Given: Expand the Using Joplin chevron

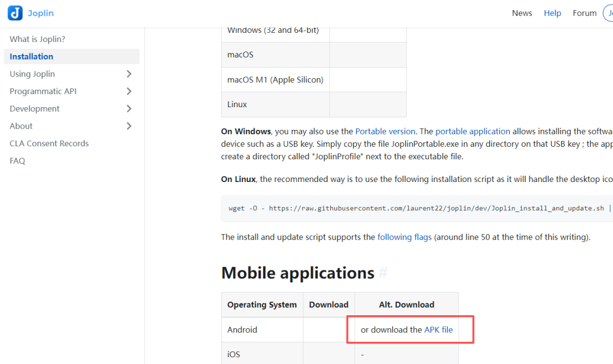Looking at the screenshot, I should tap(129, 74).
